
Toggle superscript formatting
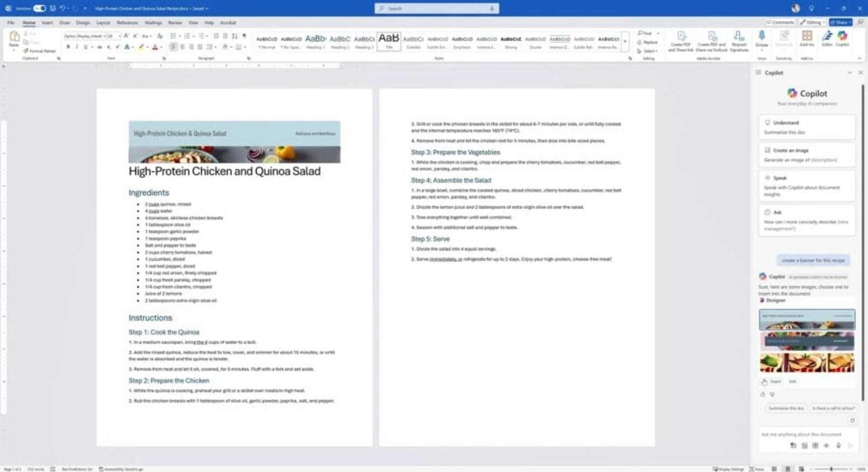118,47
